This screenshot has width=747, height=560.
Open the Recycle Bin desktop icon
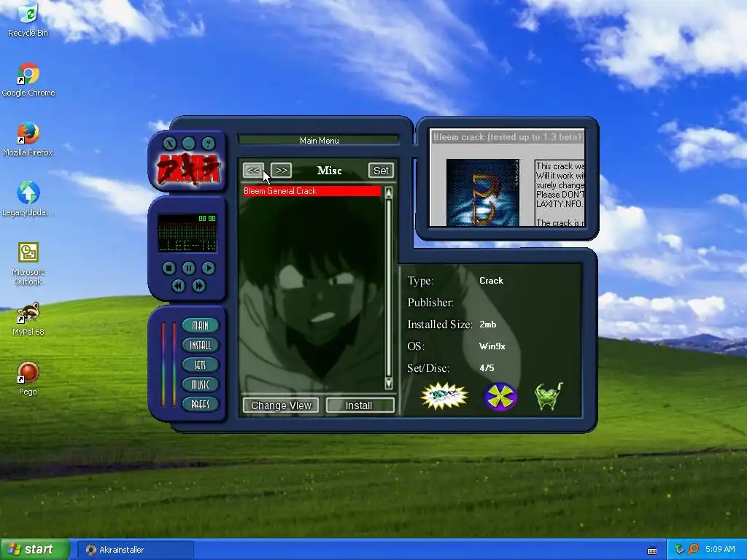(x=28, y=20)
